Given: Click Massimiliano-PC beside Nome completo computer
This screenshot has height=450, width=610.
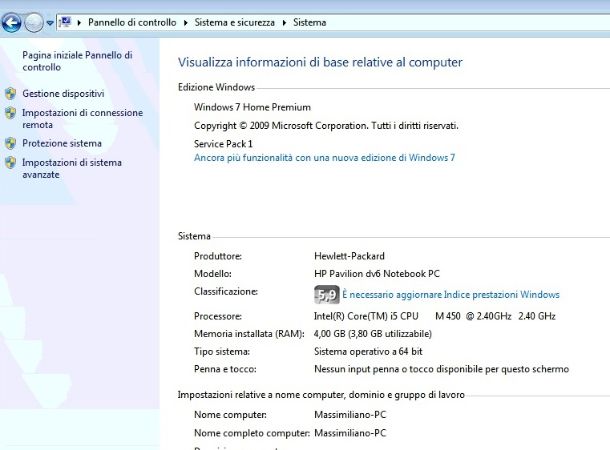Looking at the screenshot, I should pos(350,433).
